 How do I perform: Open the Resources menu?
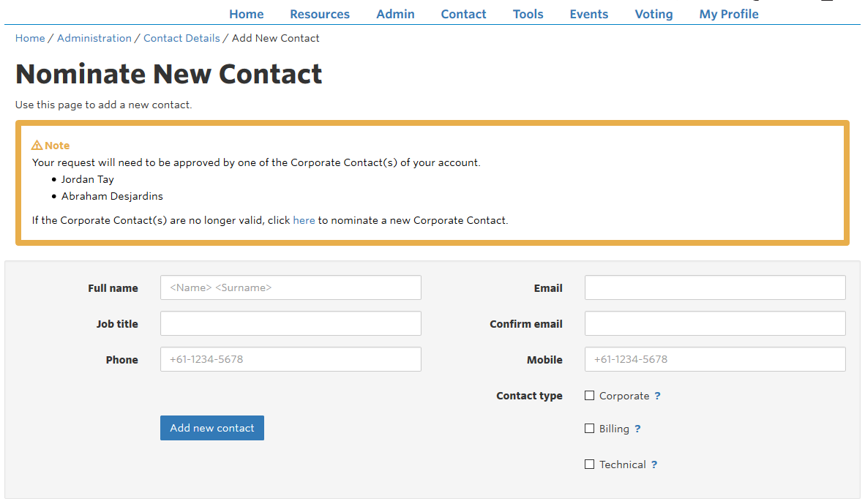point(319,15)
